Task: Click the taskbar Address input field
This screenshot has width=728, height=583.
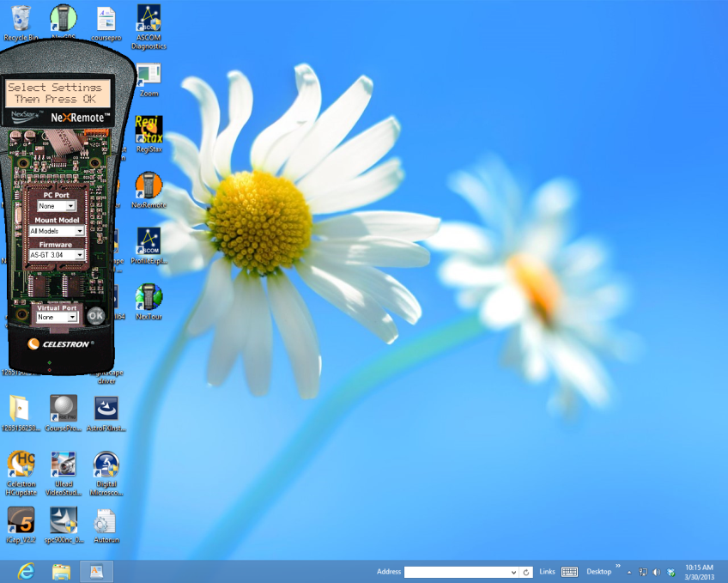Action: tap(461, 572)
